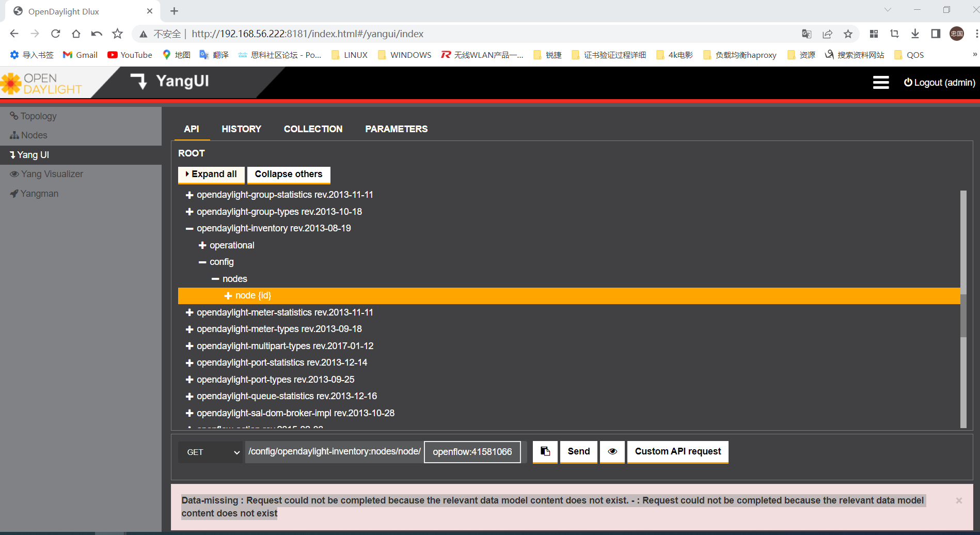The image size is (980, 535).
Task: Expand opendaylight-meter-types module
Action: tap(189, 329)
